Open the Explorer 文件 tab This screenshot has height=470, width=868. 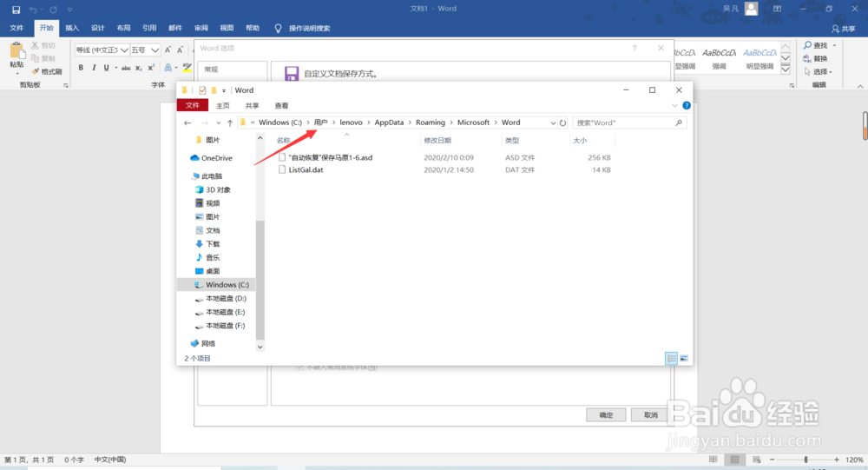[192, 105]
